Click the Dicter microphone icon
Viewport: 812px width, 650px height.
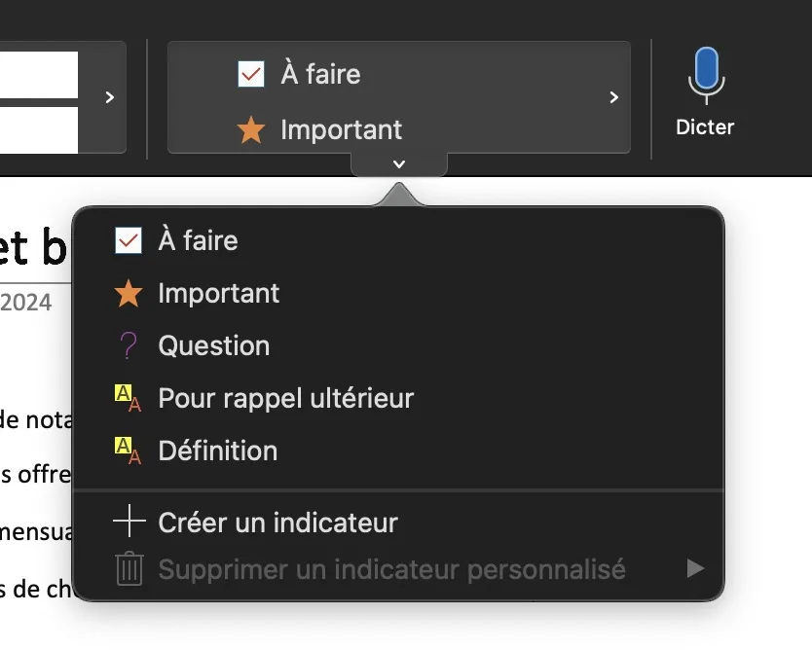(705, 75)
